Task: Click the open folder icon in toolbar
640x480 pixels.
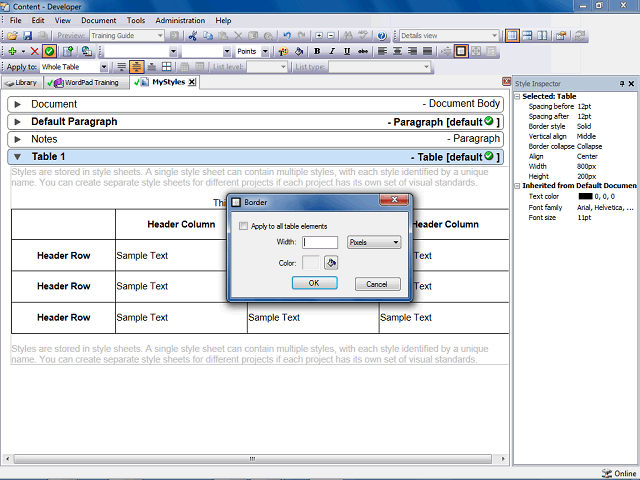Action: (12, 36)
